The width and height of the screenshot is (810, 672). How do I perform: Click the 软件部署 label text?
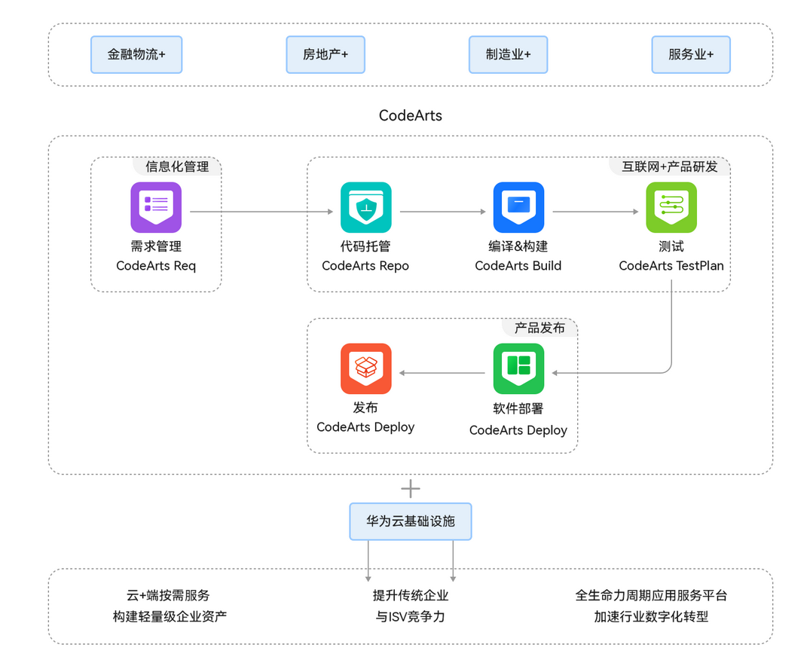tap(518, 408)
